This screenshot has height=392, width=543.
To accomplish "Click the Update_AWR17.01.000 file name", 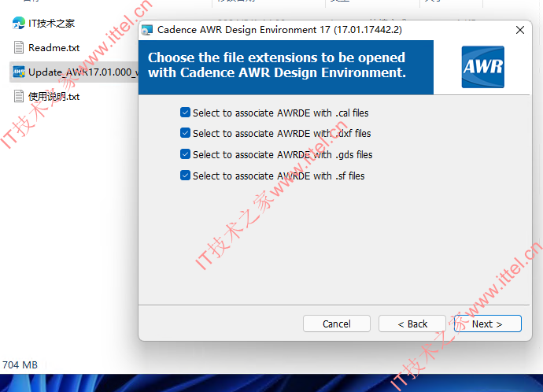I will coord(83,72).
